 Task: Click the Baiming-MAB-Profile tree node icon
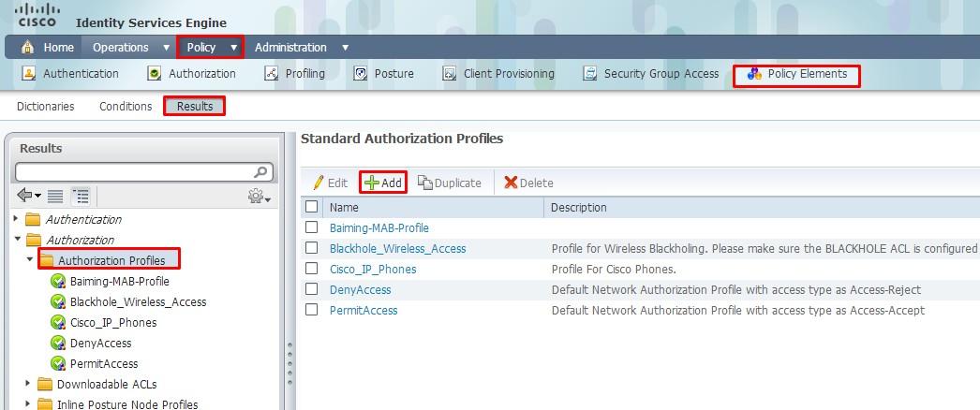58,282
